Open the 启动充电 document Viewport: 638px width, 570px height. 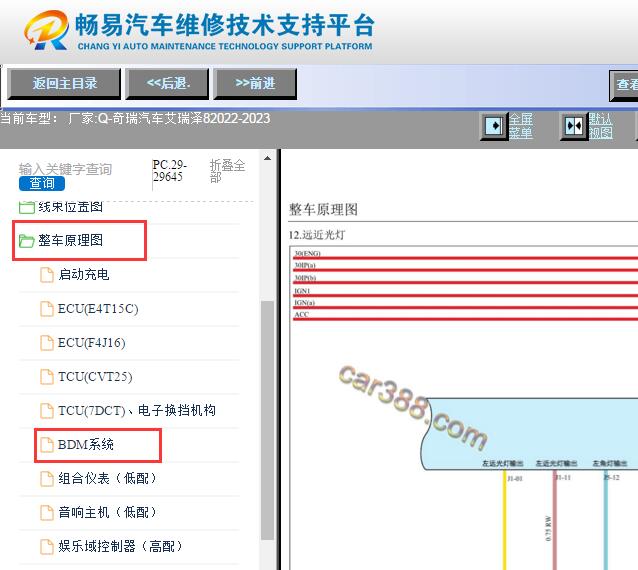(x=83, y=275)
